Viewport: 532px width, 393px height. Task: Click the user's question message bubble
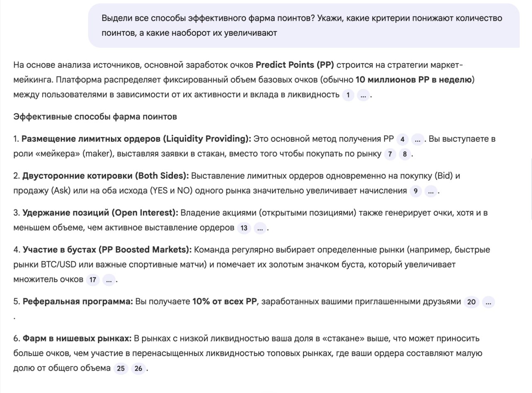[303, 25]
